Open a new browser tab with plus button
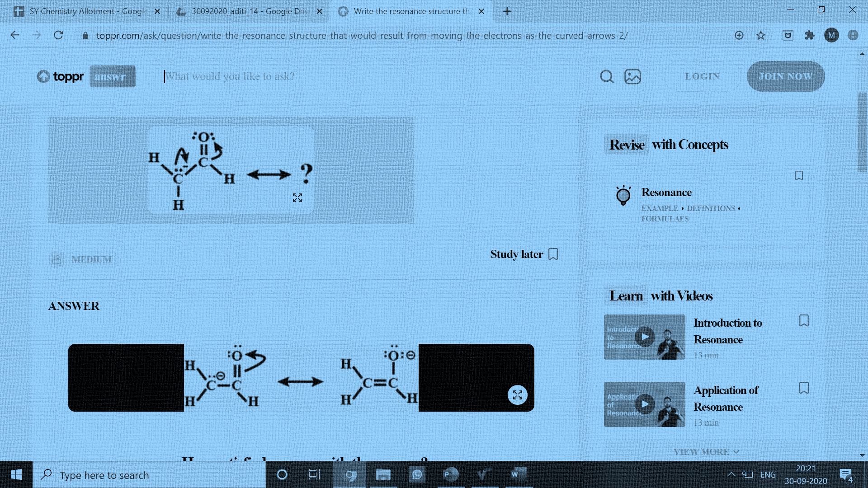 [506, 11]
